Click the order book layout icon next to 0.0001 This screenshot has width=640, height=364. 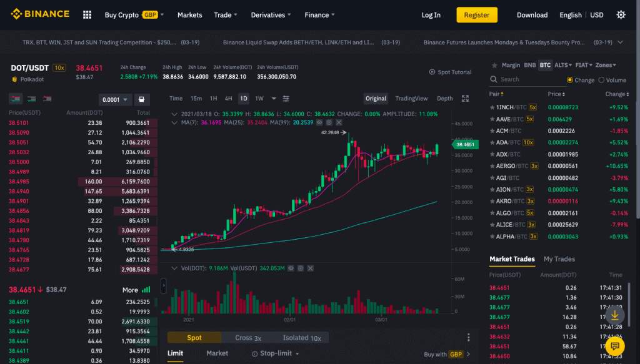[142, 99]
